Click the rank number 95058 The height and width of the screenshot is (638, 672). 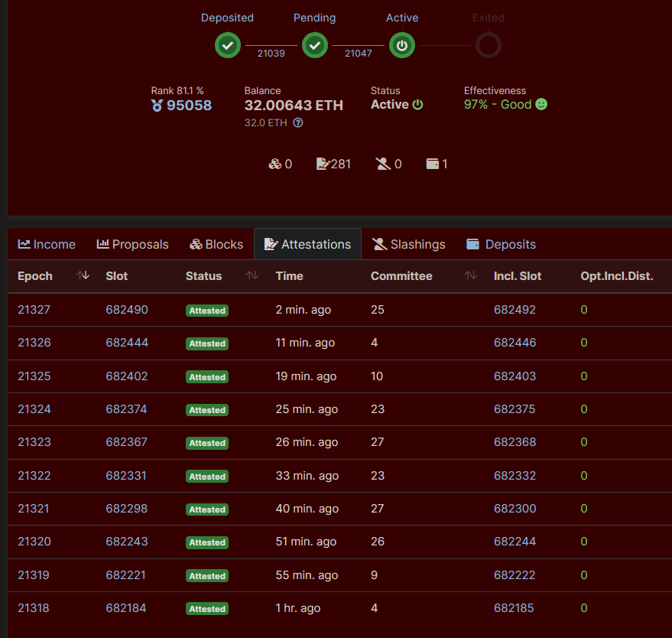point(189,106)
